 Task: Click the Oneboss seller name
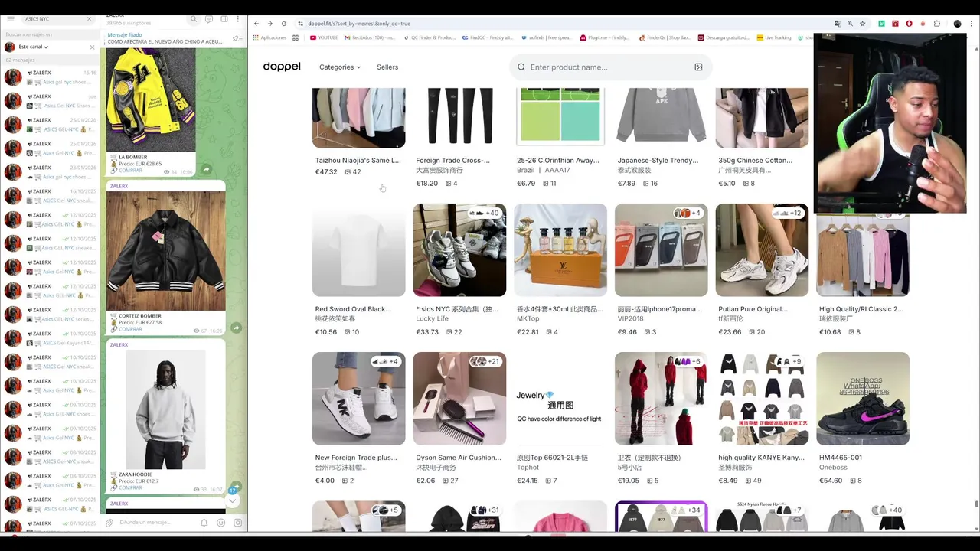(833, 468)
